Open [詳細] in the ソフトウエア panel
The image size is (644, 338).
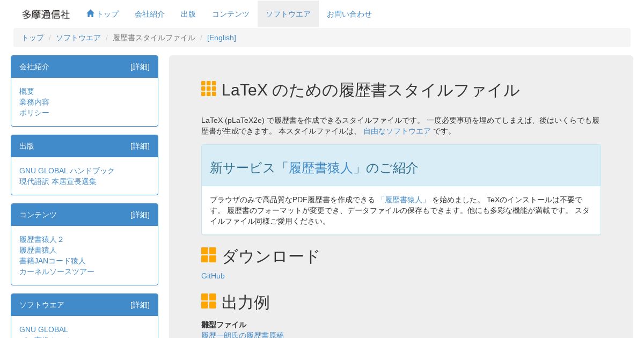pyautogui.click(x=140, y=305)
